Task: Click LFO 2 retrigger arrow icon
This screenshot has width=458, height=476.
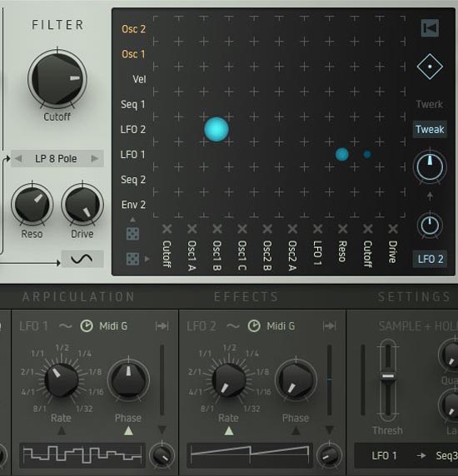Action: (329, 326)
